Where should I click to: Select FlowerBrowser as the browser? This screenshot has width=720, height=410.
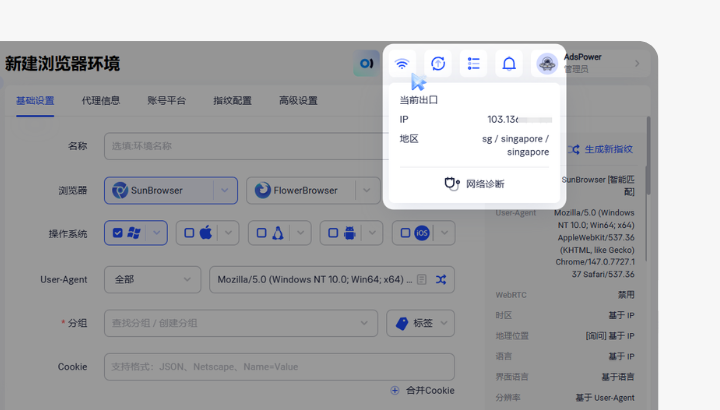[301, 191]
